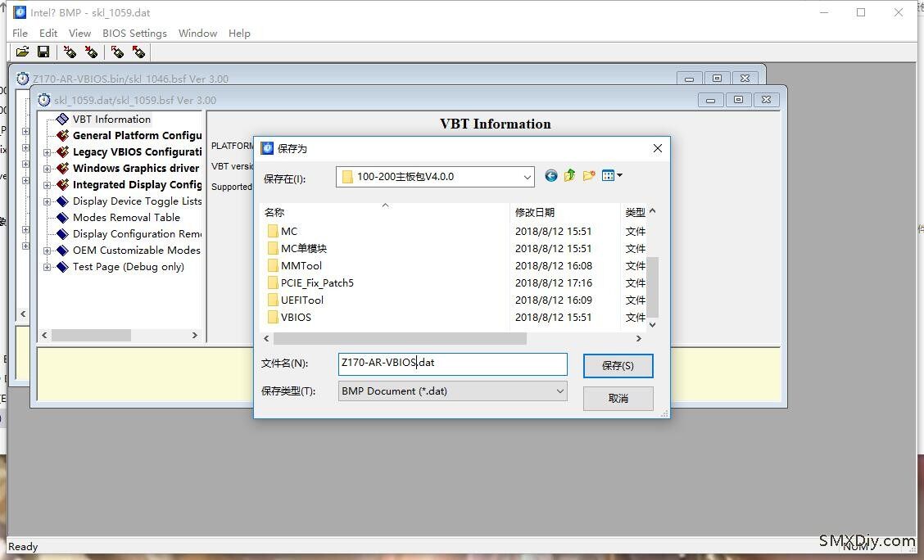Click the open file toolbar icon
The image size is (924, 560).
point(22,52)
